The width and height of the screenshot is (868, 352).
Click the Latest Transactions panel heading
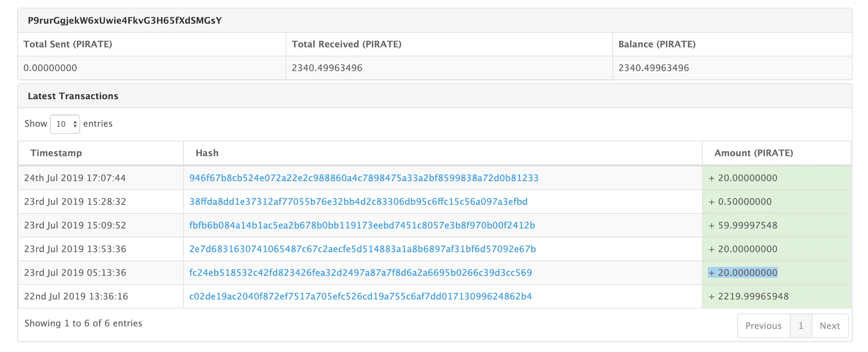pyautogui.click(x=73, y=96)
